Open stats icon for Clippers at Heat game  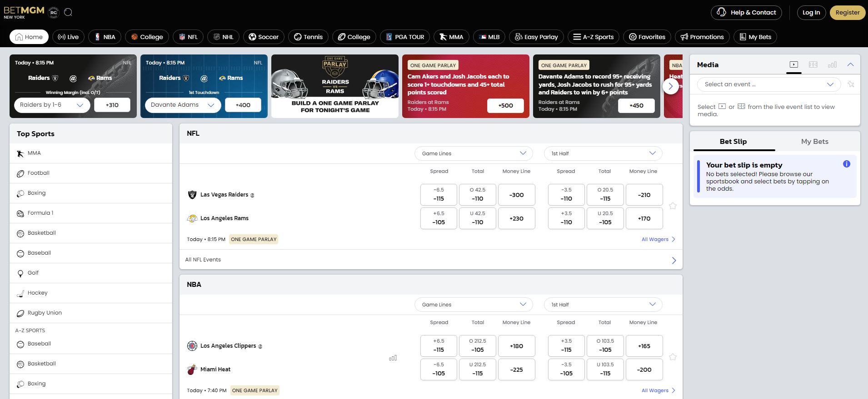[x=393, y=358]
